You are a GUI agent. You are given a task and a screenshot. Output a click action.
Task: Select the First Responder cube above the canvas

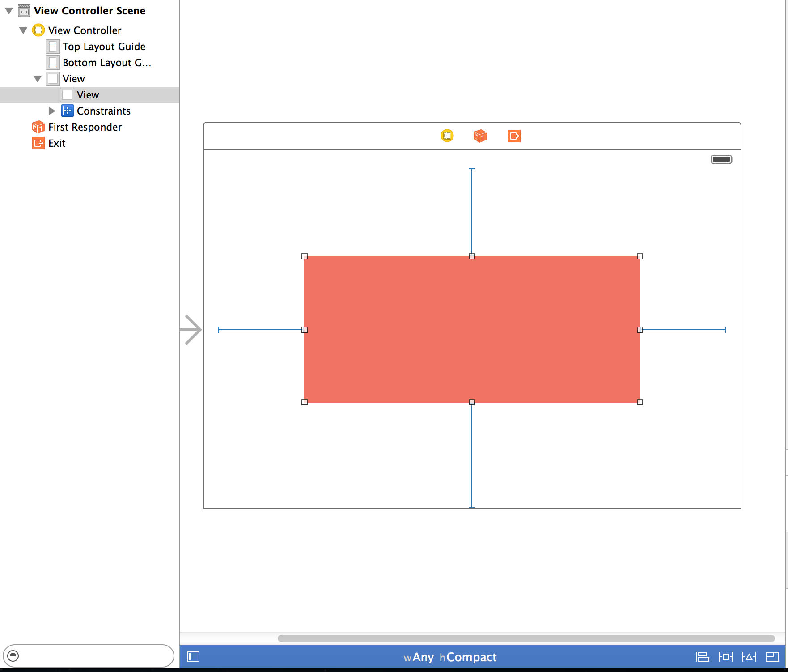point(480,136)
